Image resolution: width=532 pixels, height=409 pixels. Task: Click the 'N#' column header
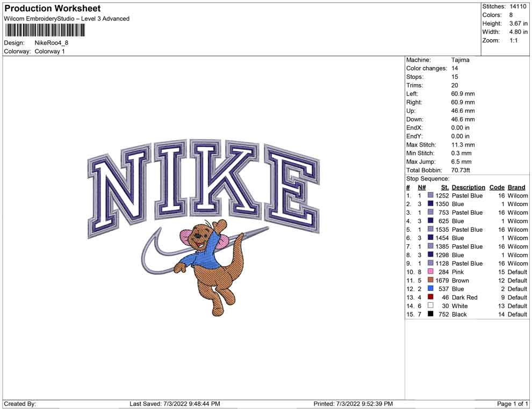tap(422, 187)
